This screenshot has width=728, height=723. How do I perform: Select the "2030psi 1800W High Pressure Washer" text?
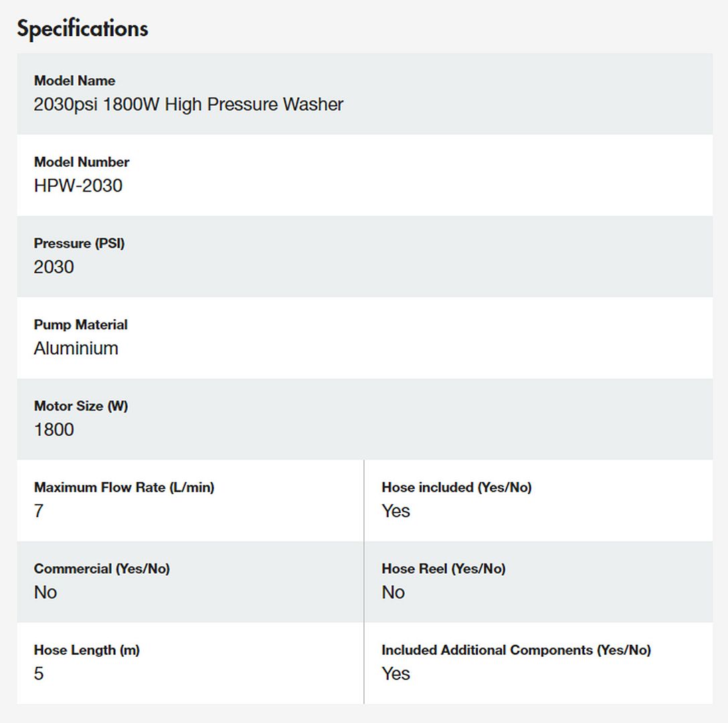coord(188,104)
